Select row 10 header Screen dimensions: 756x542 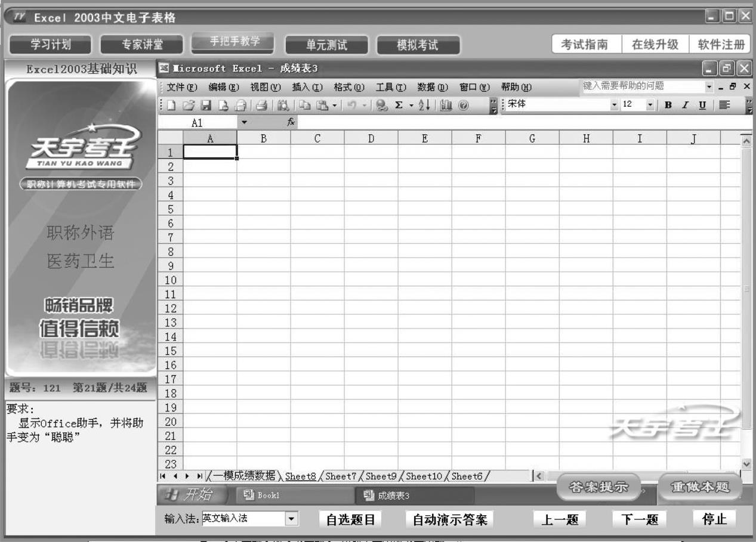point(170,279)
